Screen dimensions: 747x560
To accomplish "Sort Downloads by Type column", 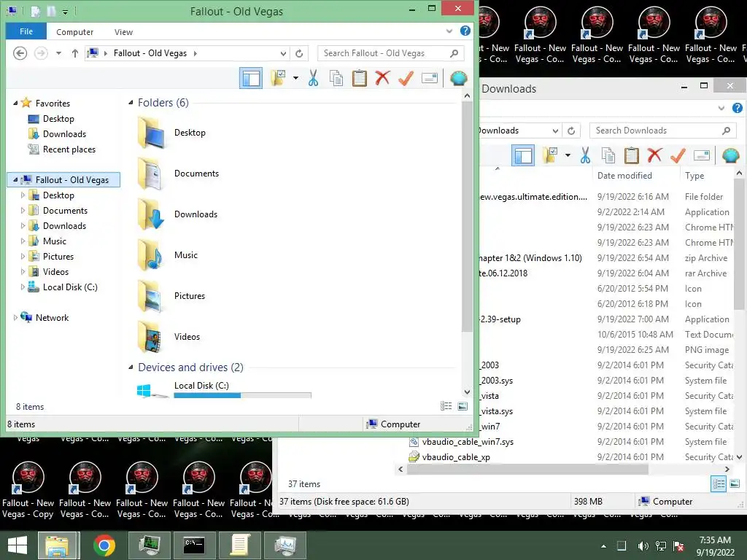I will pos(694,176).
